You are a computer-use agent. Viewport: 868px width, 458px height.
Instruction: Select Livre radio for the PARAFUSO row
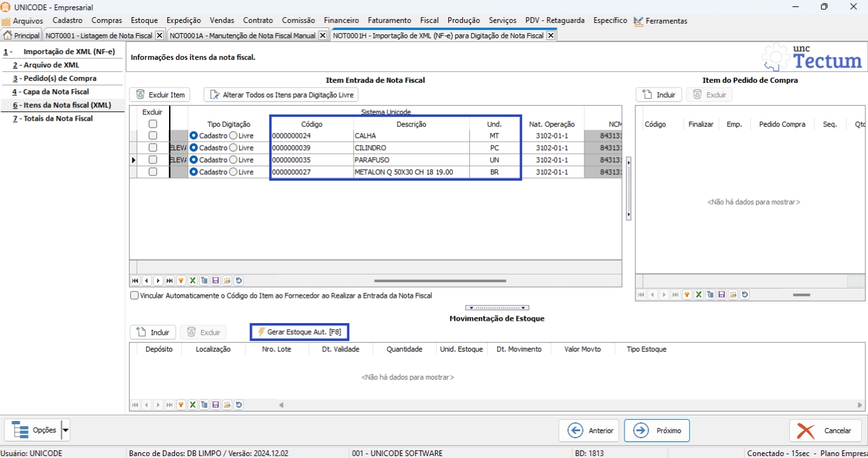[233, 160]
